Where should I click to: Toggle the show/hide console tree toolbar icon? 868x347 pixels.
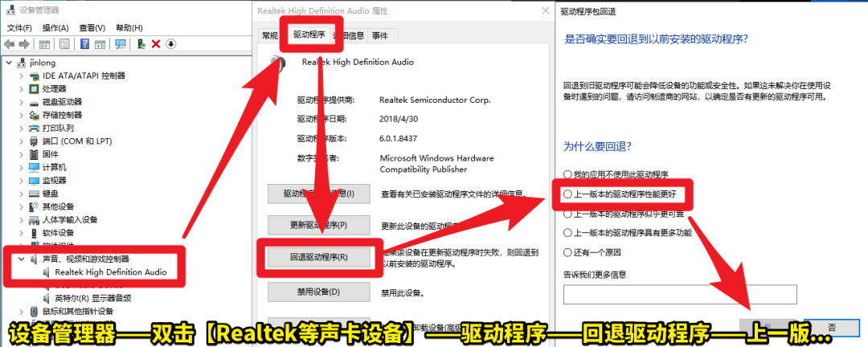pos(44,43)
